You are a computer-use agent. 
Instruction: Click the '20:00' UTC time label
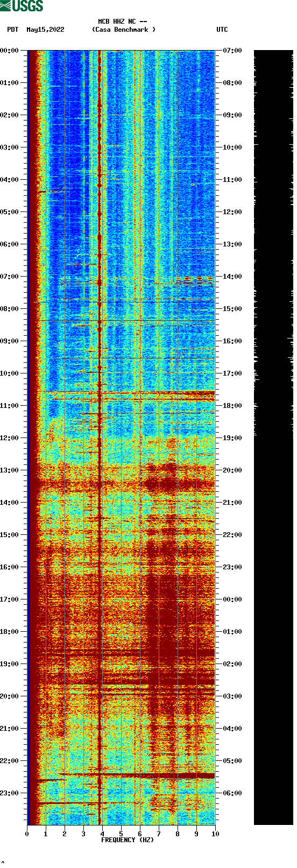tap(232, 470)
